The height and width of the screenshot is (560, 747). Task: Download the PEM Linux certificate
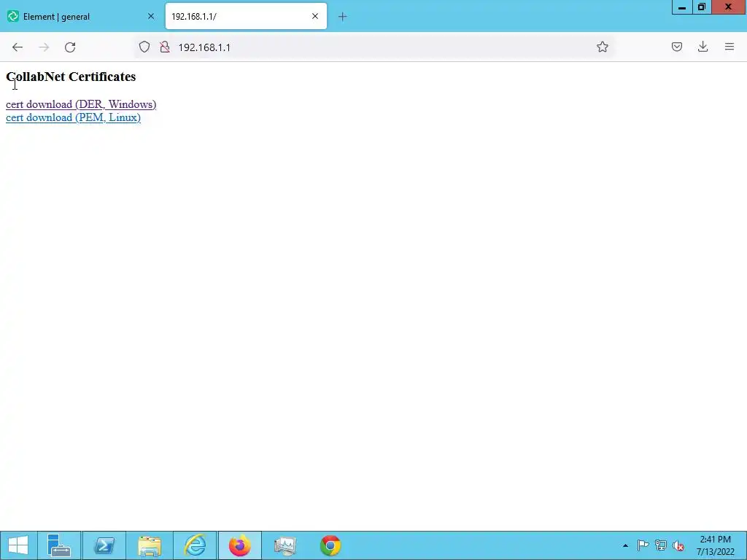[73, 117]
